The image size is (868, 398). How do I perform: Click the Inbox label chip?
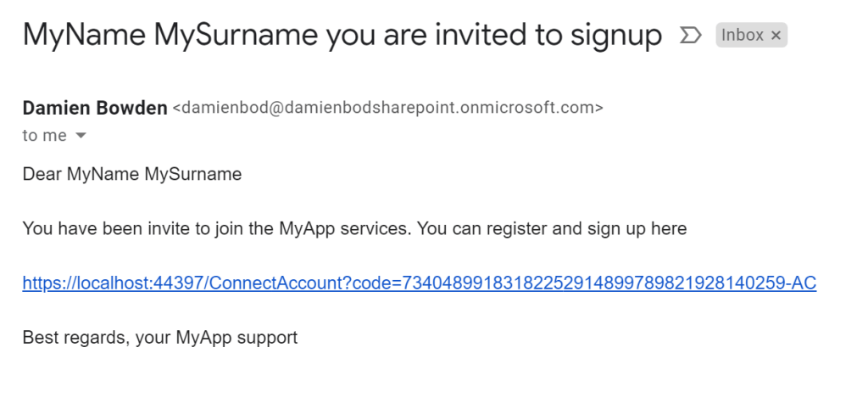742,36
